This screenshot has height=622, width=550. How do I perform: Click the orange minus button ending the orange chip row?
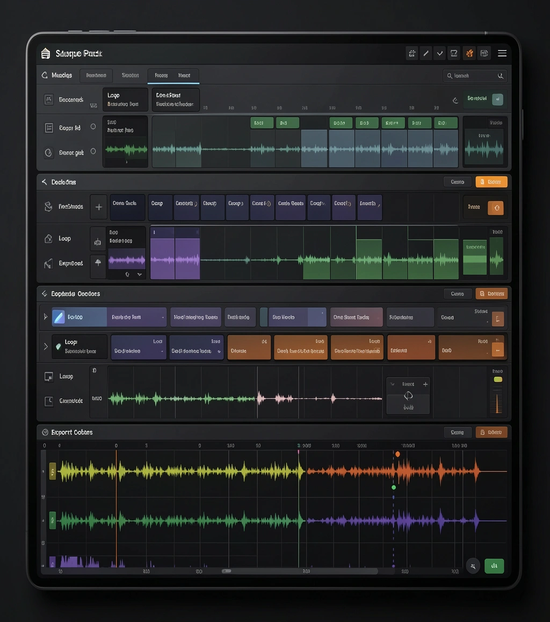pyautogui.click(x=498, y=349)
